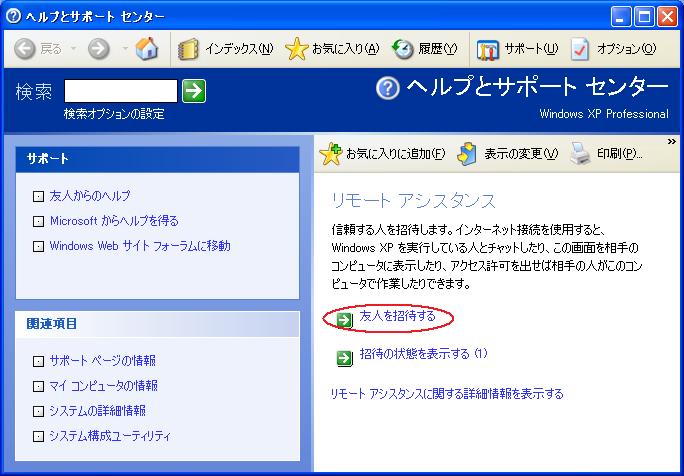This screenshot has width=684, height=476.
Task: Select 友人を招待する (Invite a friend) link
Action: point(397,317)
